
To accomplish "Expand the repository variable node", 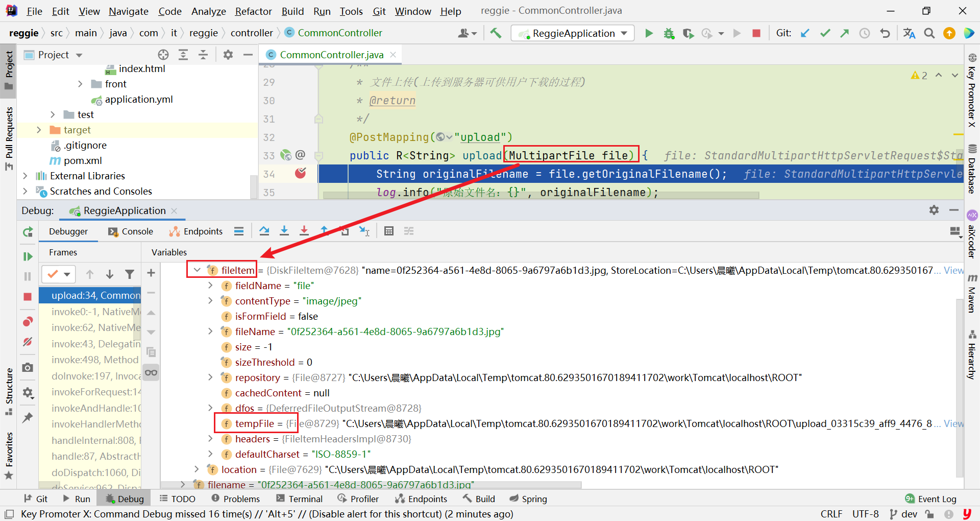I will [x=210, y=377].
